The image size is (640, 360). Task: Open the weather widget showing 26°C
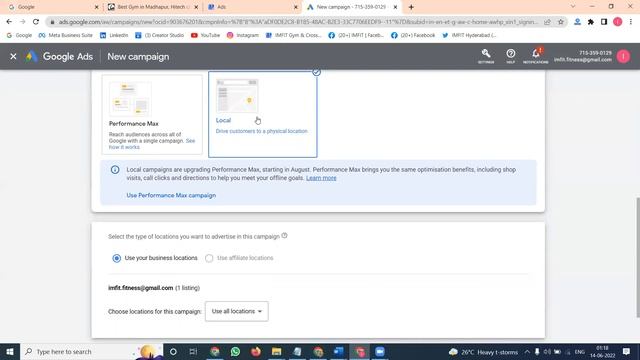(x=483, y=352)
